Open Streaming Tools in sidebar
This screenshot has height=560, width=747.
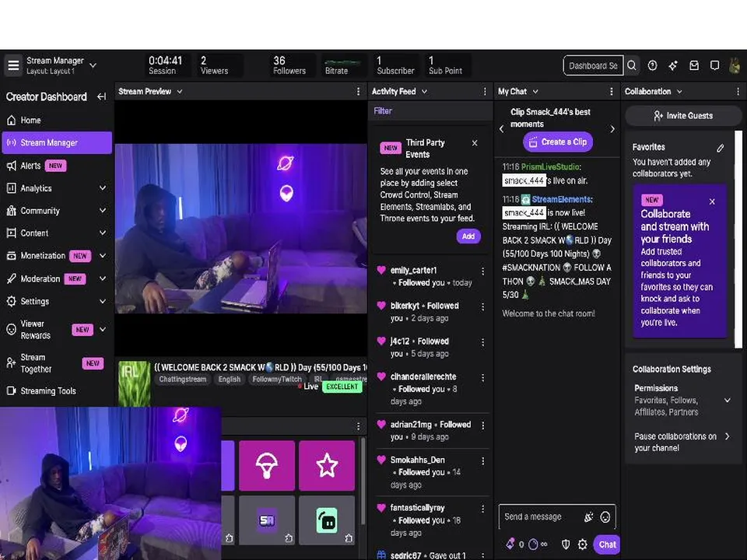[x=57, y=391]
